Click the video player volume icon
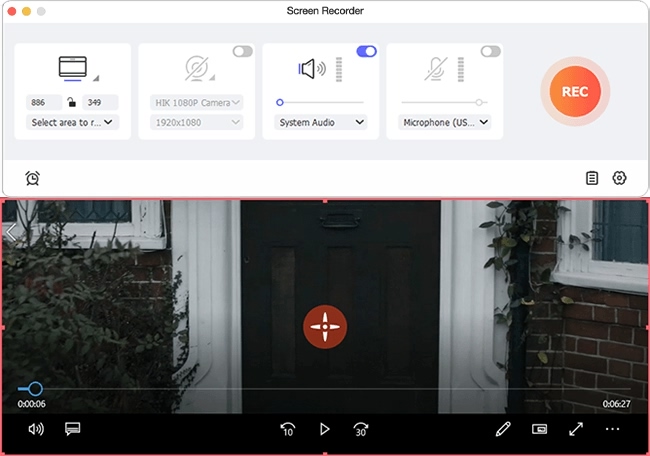Screen dimensions: 650x456 pyautogui.click(x=36, y=429)
